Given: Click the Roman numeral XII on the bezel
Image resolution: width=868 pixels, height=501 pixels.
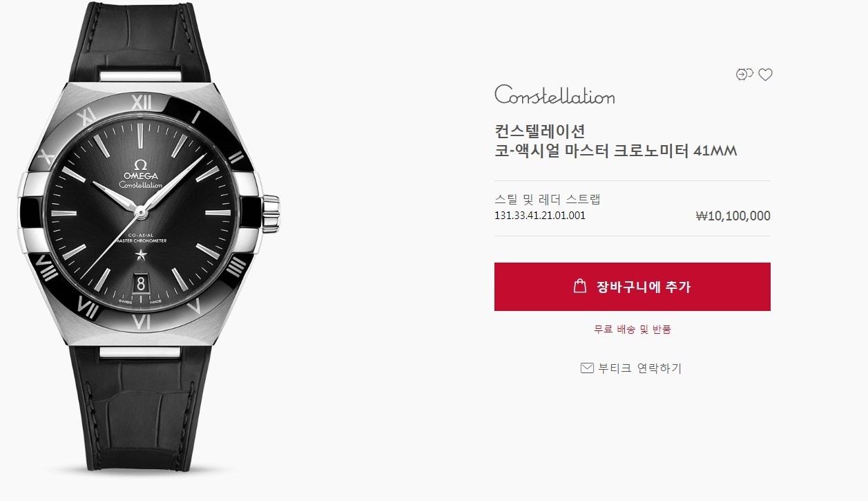Looking at the screenshot, I should click(142, 103).
